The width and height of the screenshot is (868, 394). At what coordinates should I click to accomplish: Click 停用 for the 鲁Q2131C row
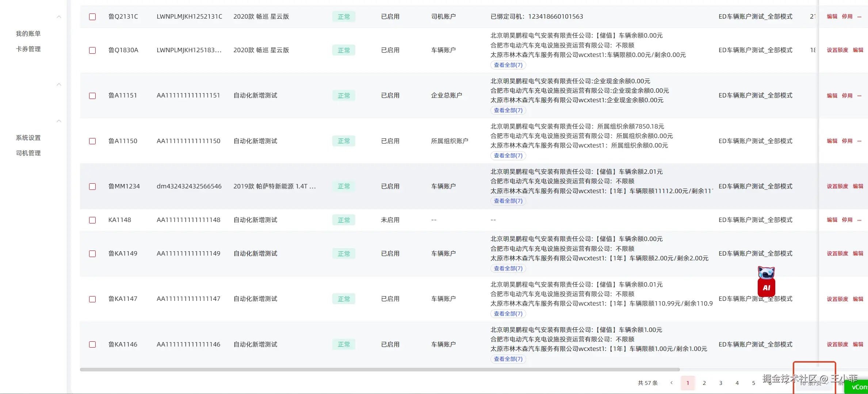847,16
